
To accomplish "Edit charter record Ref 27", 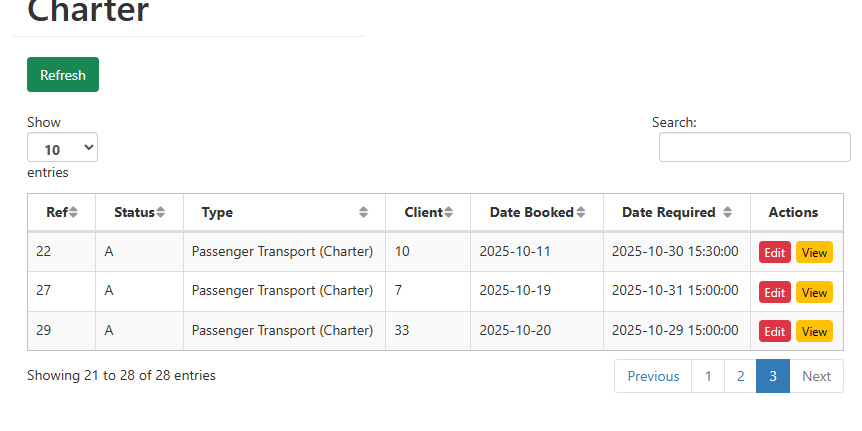I will pos(775,292).
